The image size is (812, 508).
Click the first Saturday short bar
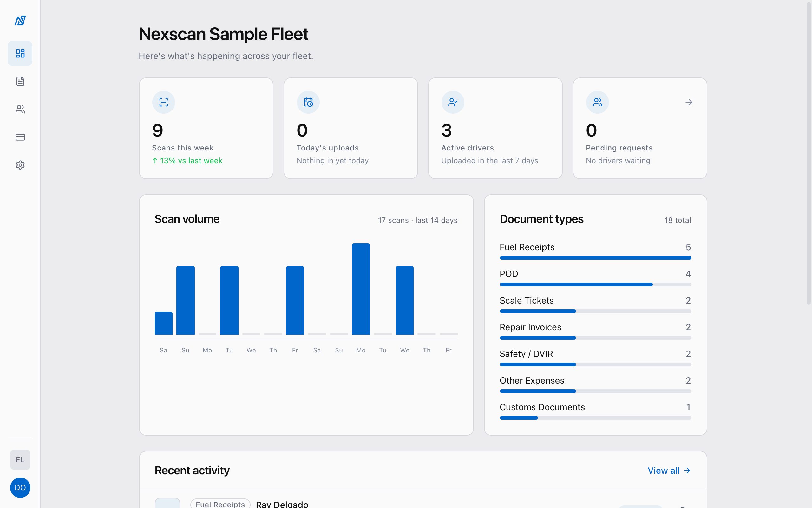pyautogui.click(x=163, y=323)
